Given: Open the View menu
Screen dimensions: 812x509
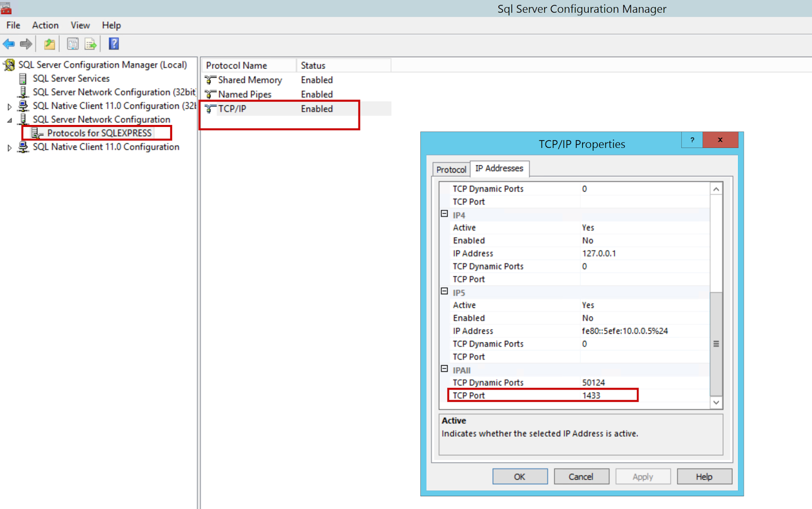Looking at the screenshot, I should click(x=80, y=25).
